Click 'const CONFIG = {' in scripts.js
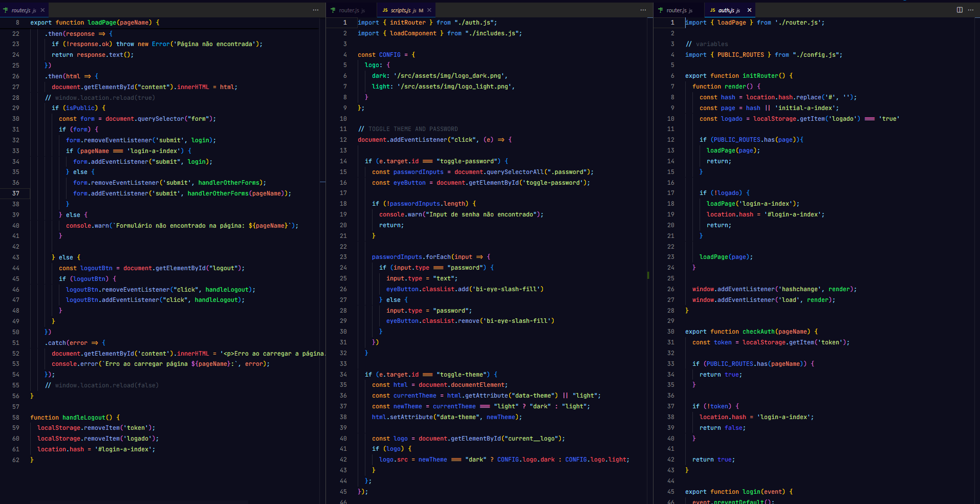 coord(386,55)
